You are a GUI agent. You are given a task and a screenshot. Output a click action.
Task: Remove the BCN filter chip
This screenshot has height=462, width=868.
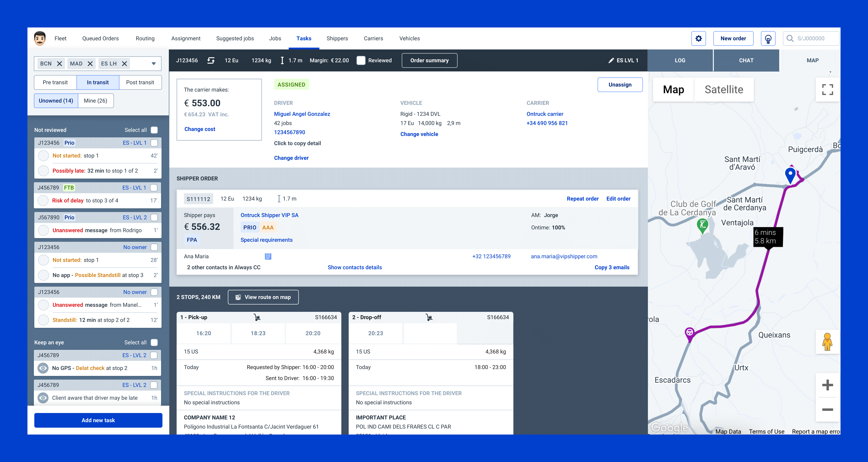[x=59, y=64]
